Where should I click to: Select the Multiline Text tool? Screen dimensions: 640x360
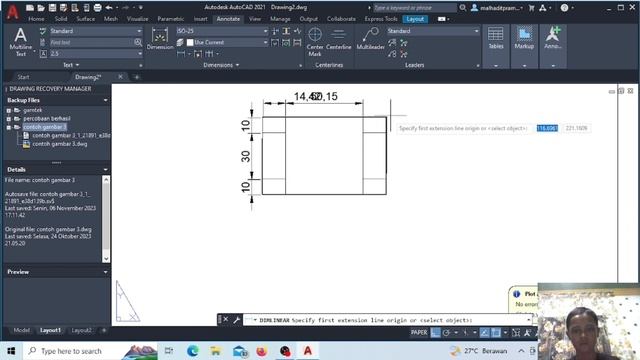pyautogui.click(x=20, y=42)
